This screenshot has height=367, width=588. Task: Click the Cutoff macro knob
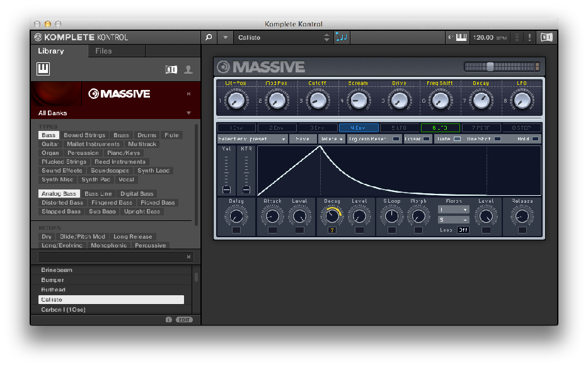point(318,100)
